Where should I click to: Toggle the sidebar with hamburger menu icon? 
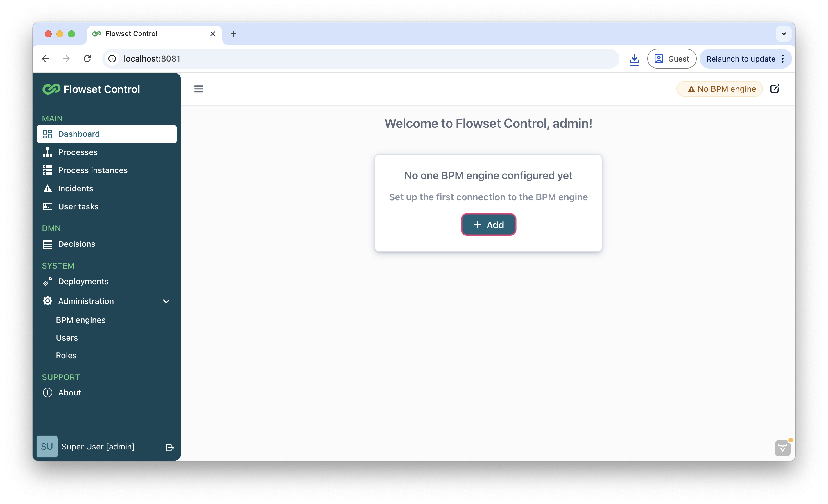click(199, 89)
